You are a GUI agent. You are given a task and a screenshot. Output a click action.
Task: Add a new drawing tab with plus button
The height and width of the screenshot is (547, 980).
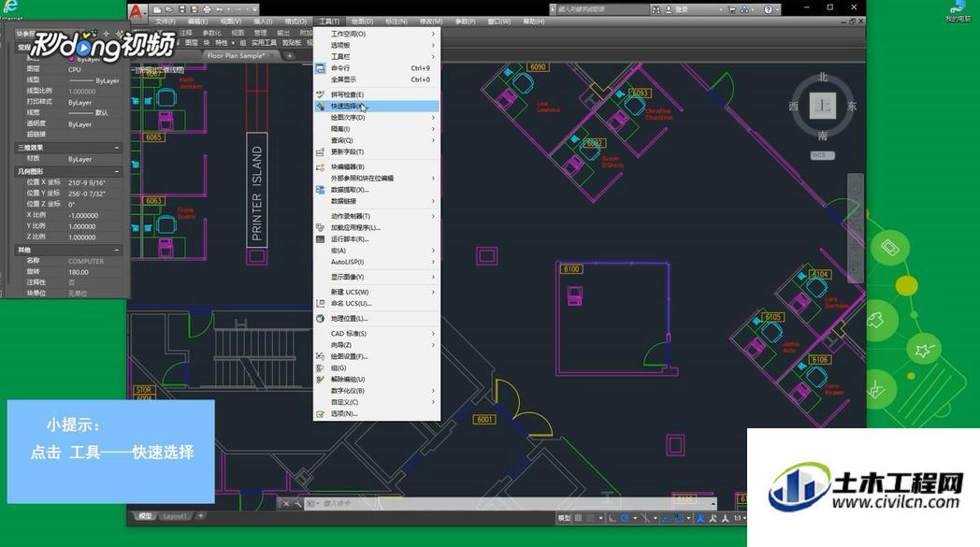[x=289, y=56]
